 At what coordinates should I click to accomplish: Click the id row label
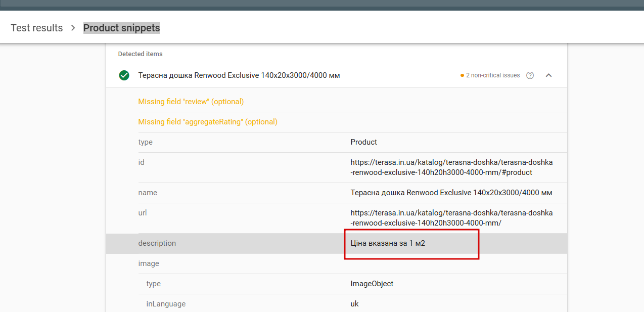pos(141,162)
